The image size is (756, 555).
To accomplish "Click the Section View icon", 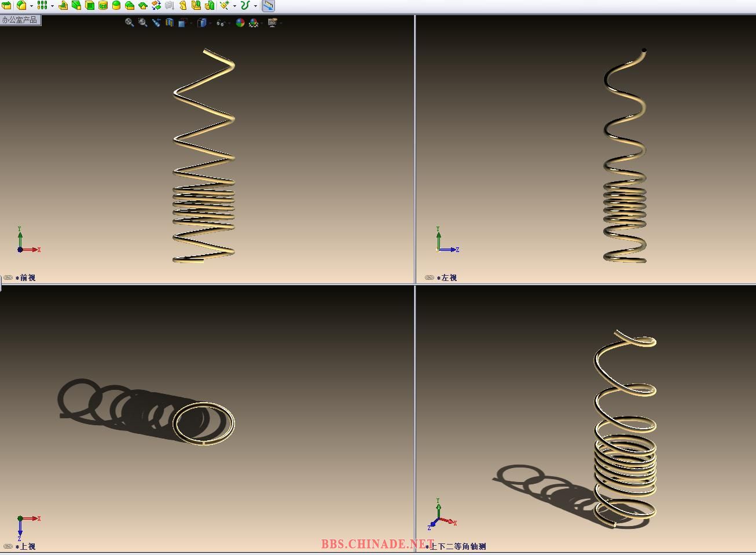I will point(169,23).
